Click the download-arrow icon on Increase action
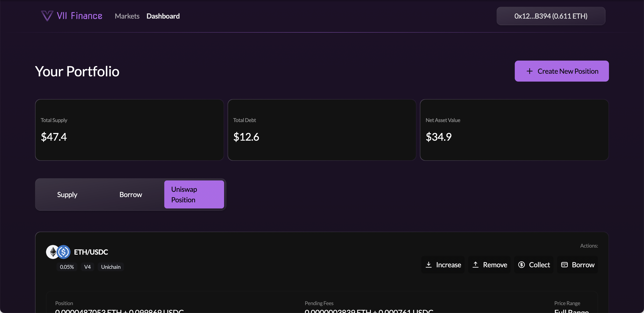Viewport: 644px width, 313px height. pyautogui.click(x=429, y=265)
